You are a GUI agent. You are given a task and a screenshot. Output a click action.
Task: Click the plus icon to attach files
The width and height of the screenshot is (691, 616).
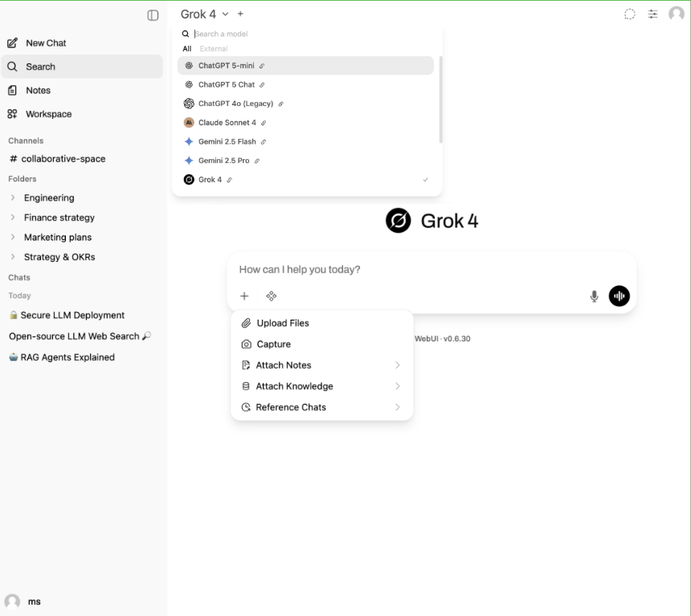click(x=244, y=296)
